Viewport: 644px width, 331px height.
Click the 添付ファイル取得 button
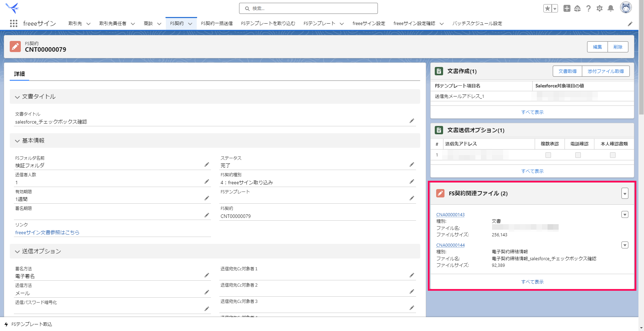(x=606, y=71)
